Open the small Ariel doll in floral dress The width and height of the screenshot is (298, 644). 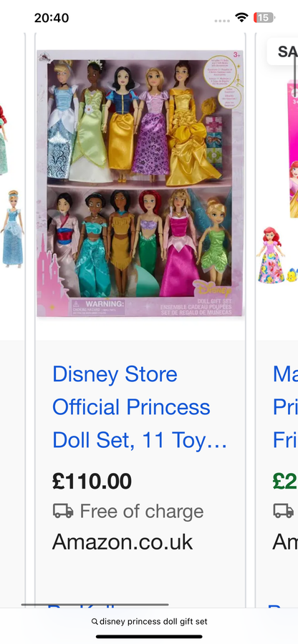(x=271, y=255)
